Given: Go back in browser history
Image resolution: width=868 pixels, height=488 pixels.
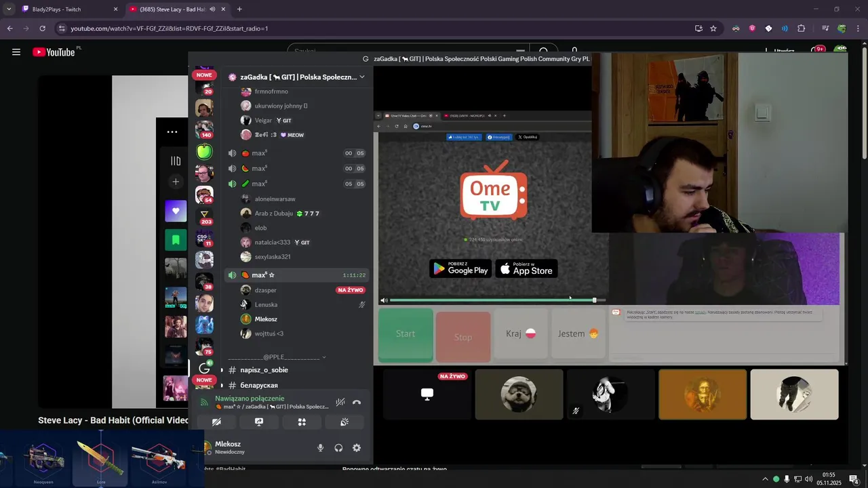Looking at the screenshot, I should pos(9,28).
